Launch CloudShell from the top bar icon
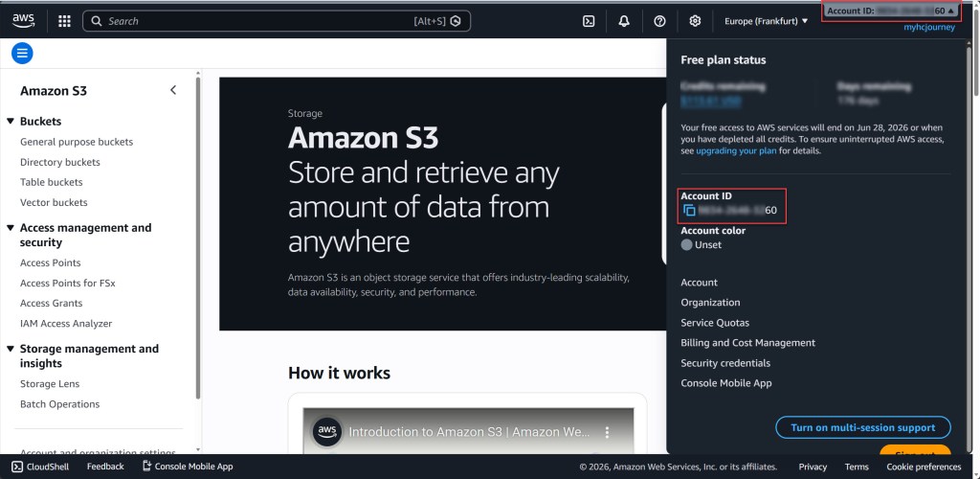This screenshot has width=980, height=479. [x=590, y=21]
